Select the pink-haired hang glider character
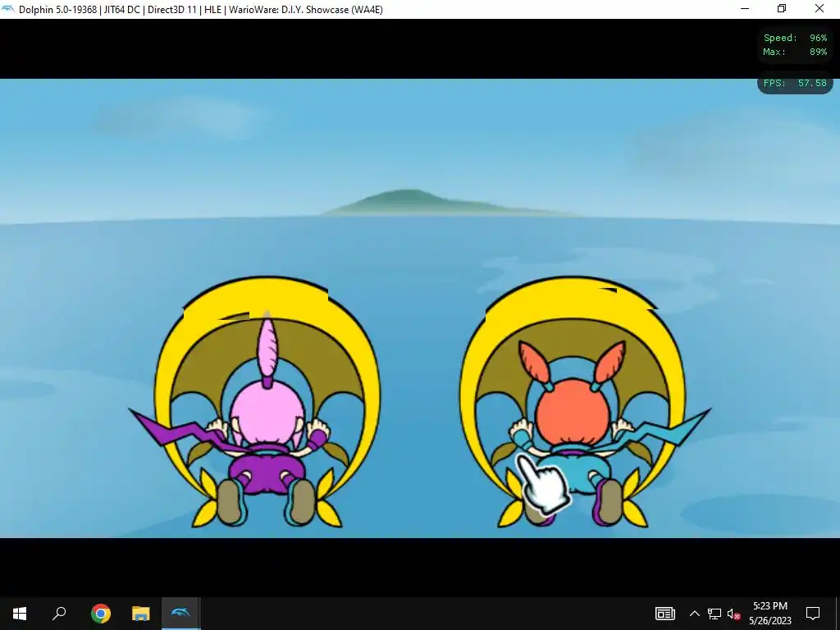840x630 pixels. point(267,403)
